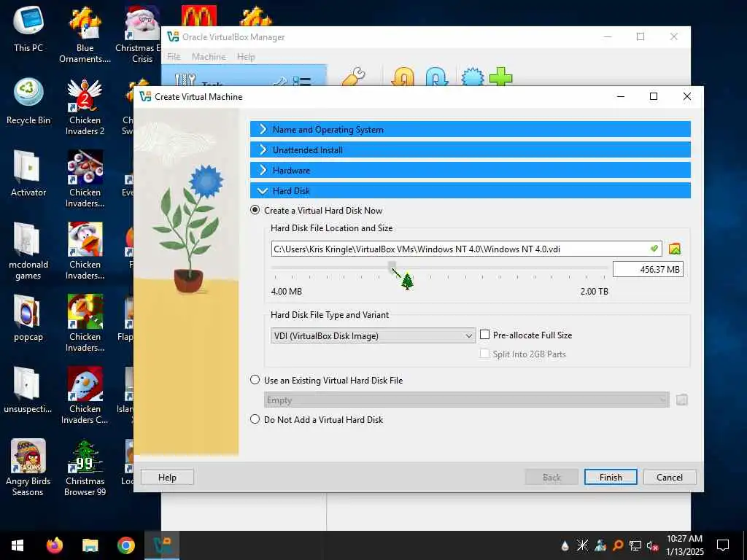Image resolution: width=747 pixels, height=560 pixels.
Task: Click the VirtualBox taskbar button
Action: pyautogui.click(x=162, y=545)
